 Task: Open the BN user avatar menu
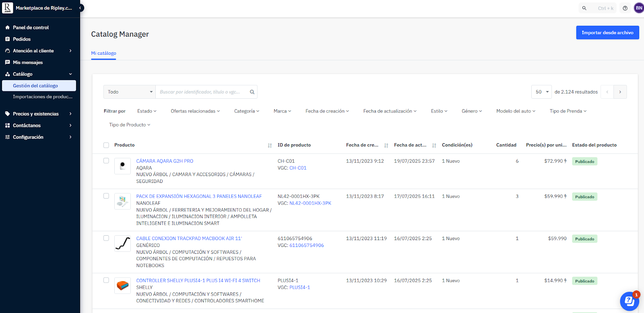[x=639, y=8]
